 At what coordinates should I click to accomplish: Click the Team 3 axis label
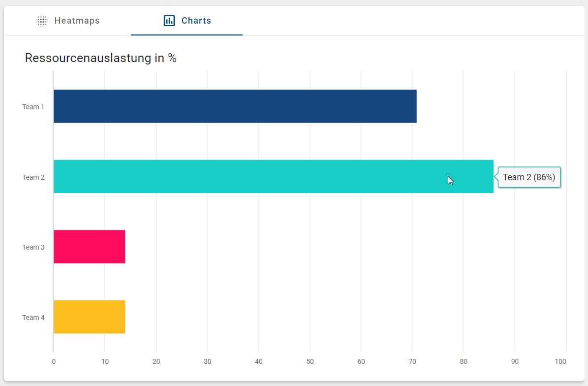pos(33,247)
